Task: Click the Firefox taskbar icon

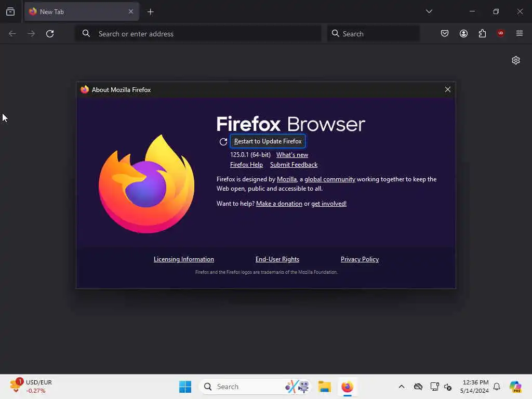Action: pos(348,387)
